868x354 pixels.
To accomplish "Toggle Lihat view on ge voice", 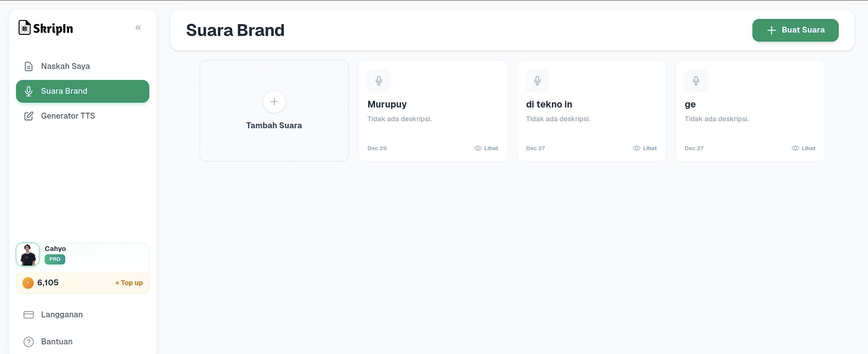I will tap(803, 148).
